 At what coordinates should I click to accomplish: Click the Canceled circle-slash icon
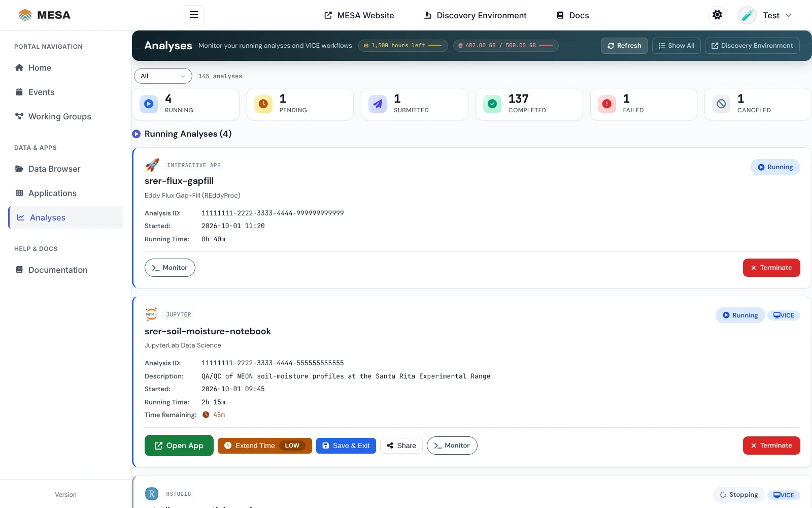point(721,104)
